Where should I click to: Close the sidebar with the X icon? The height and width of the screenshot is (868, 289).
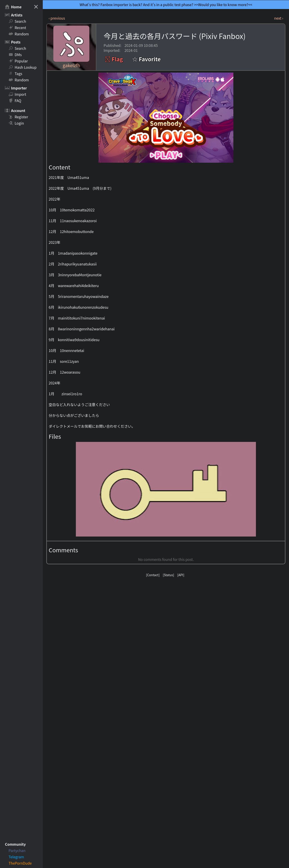36,7
